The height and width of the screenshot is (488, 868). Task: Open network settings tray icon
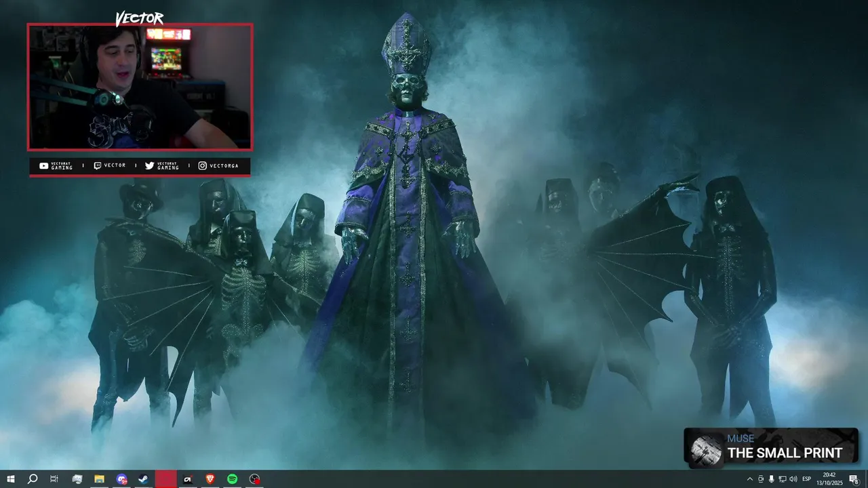[783, 479]
